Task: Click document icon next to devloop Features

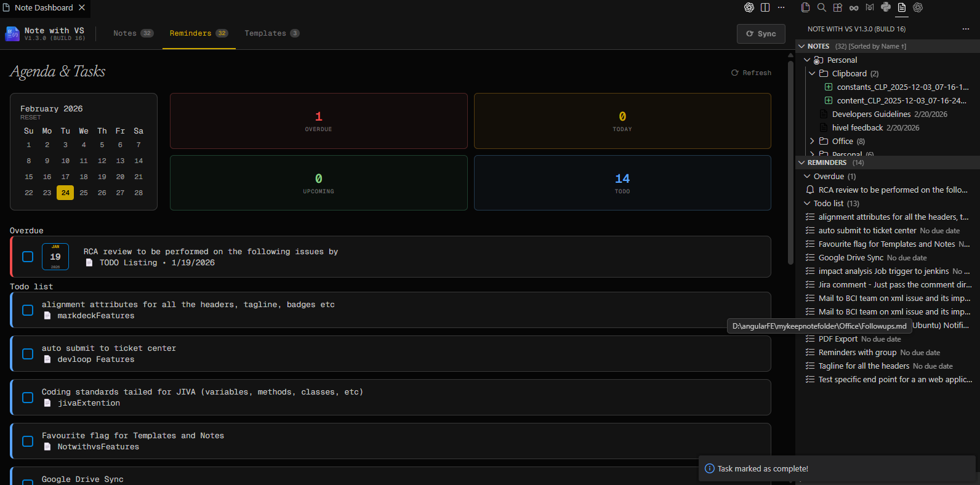Action: point(47,359)
